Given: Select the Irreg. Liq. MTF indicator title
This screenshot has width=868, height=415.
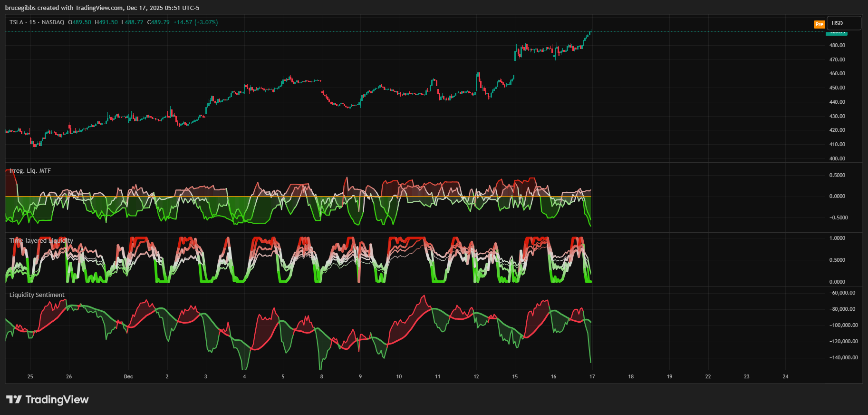Looking at the screenshot, I should coord(30,171).
